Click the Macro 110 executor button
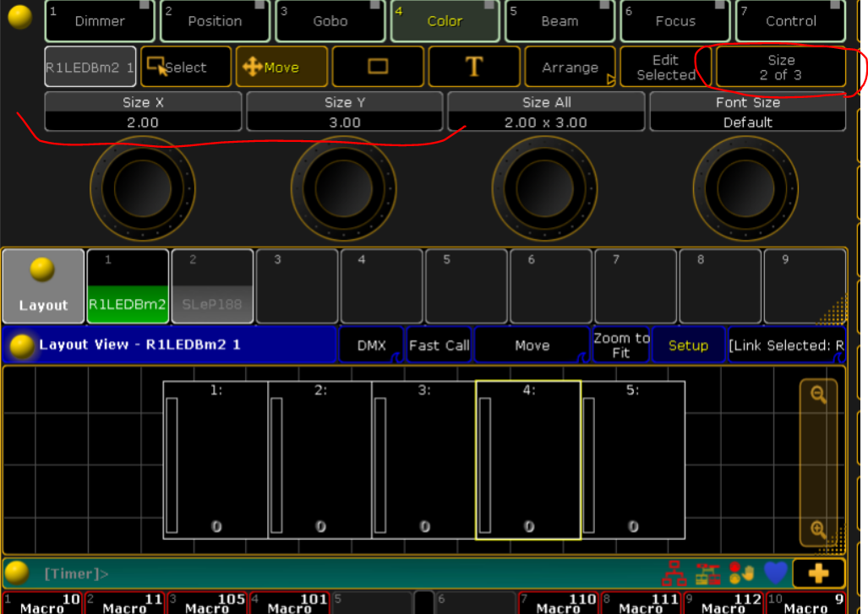The height and width of the screenshot is (614, 868). (560, 603)
